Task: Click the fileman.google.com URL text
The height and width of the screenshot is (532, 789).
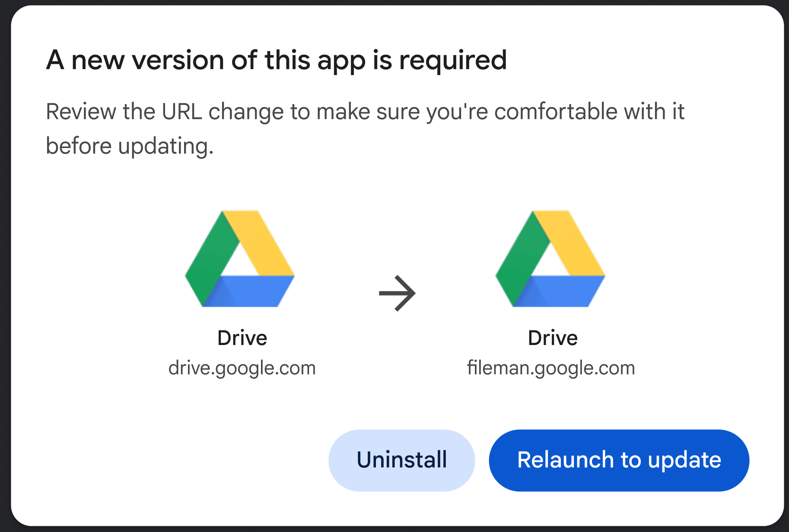Action: 551,368
